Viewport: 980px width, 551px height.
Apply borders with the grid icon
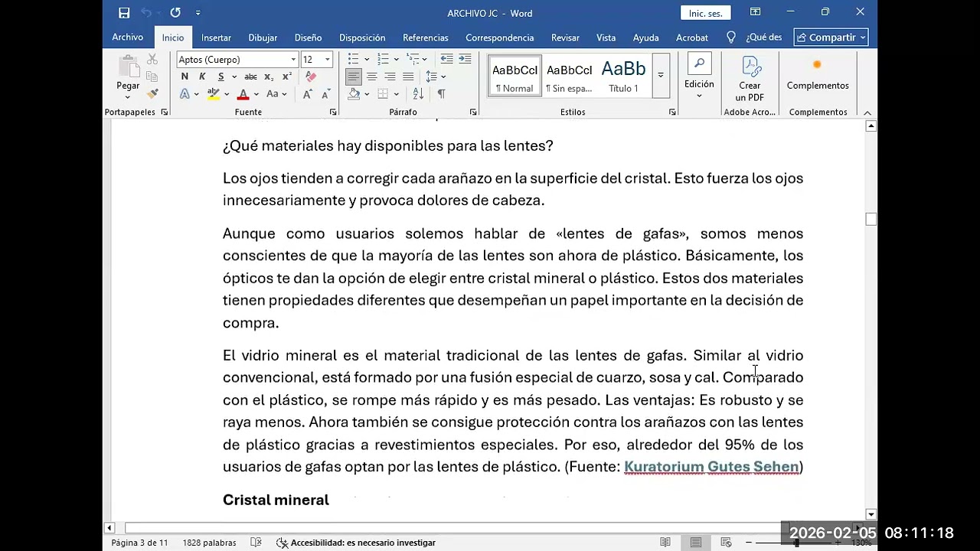382,94
